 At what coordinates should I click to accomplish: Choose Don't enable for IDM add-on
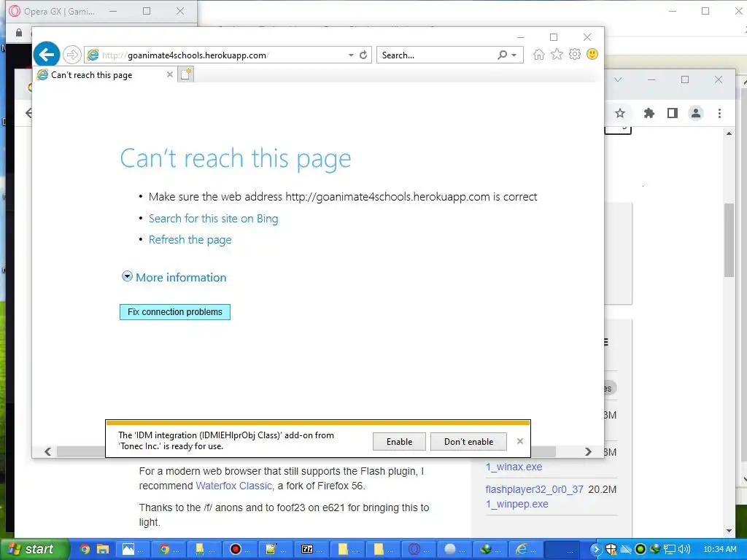(468, 441)
